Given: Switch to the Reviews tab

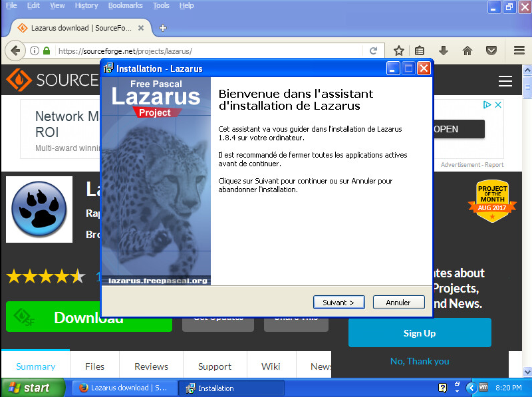Looking at the screenshot, I should pyautogui.click(x=152, y=366).
